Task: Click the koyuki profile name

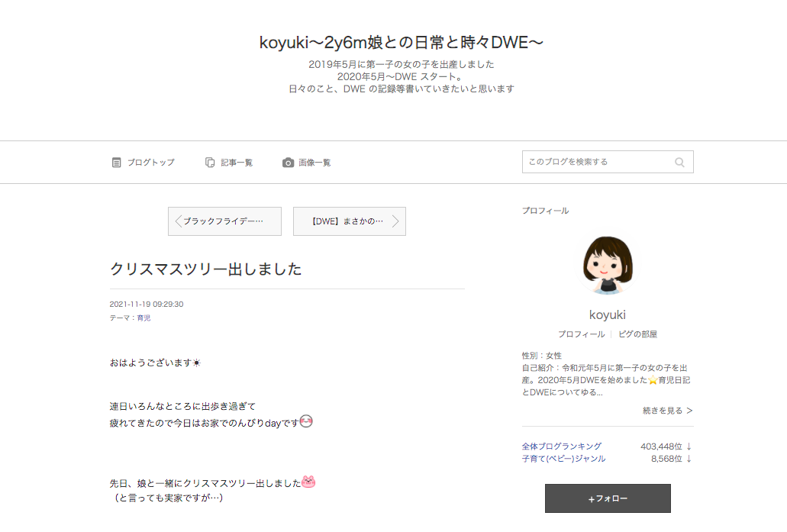Action: tap(608, 314)
